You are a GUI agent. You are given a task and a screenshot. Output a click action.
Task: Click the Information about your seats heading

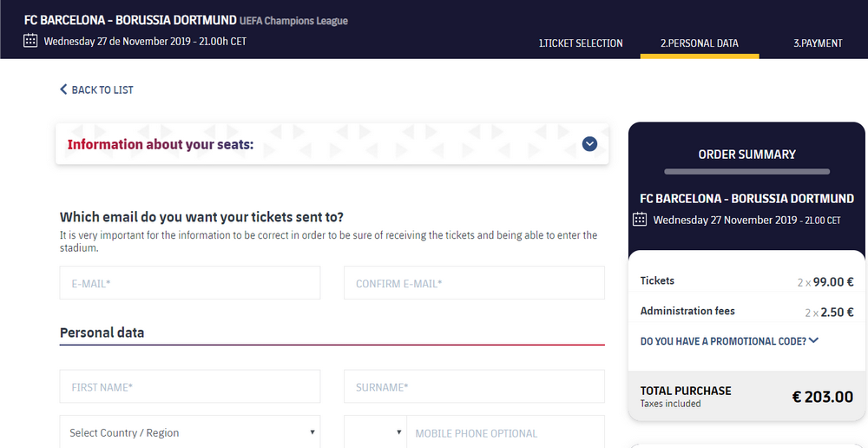(x=161, y=144)
